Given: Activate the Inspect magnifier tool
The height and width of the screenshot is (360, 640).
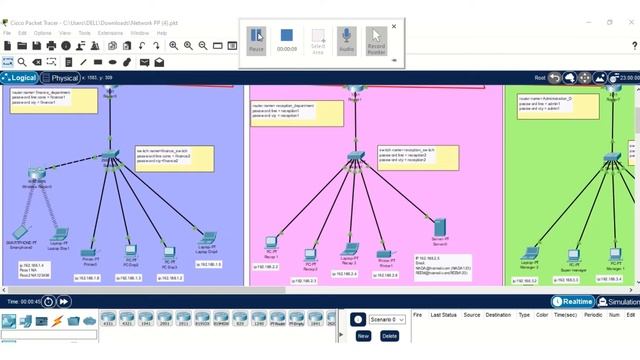Looking at the screenshot, I should tap(22, 62).
